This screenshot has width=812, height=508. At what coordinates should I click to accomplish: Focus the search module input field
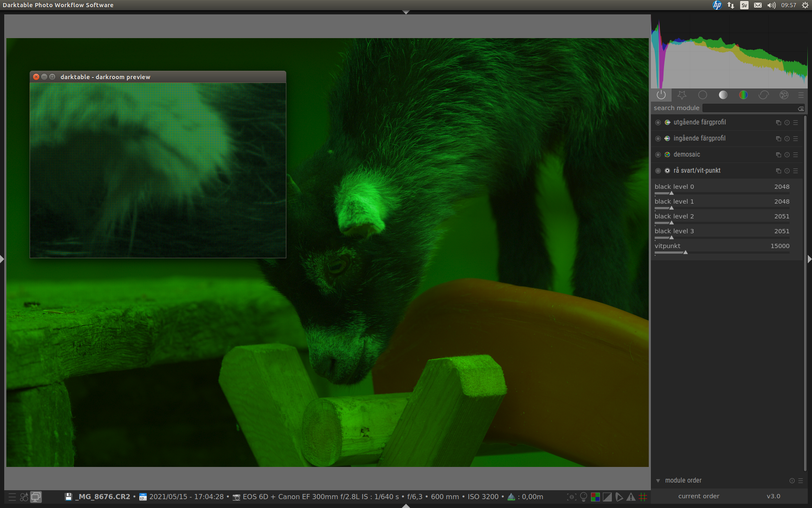(x=750, y=108)
